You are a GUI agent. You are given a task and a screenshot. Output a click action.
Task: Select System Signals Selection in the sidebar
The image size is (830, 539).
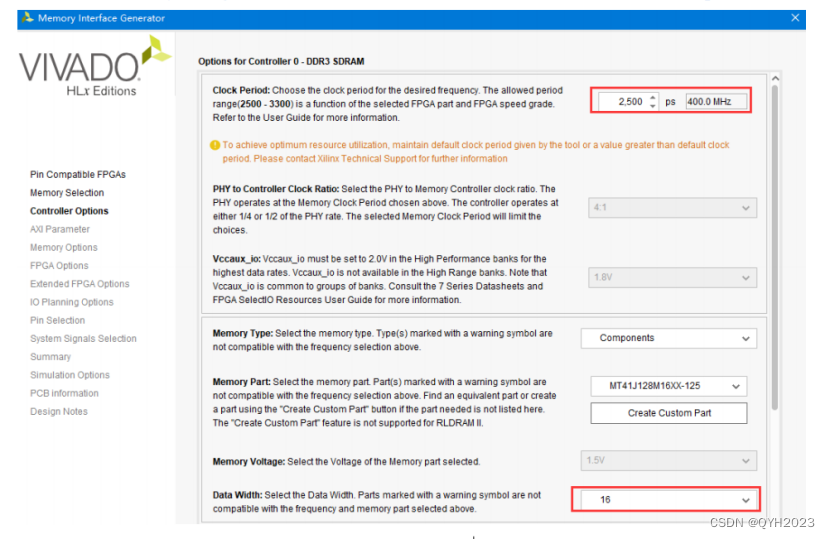(x=83, y=339)
